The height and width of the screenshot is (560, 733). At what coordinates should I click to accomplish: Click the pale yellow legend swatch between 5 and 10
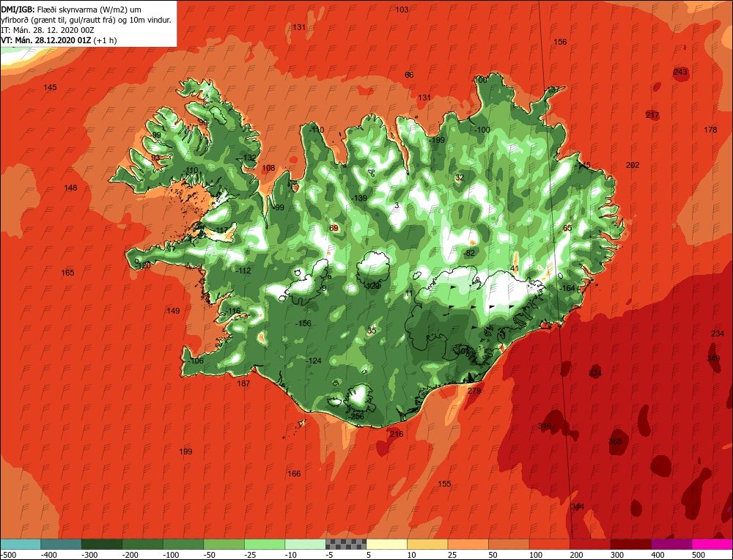(386, 544)
